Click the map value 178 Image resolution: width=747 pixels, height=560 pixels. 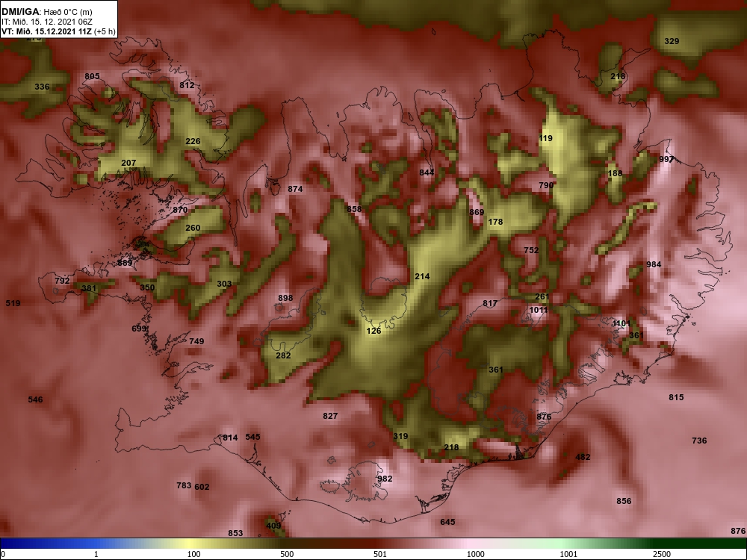495,222
